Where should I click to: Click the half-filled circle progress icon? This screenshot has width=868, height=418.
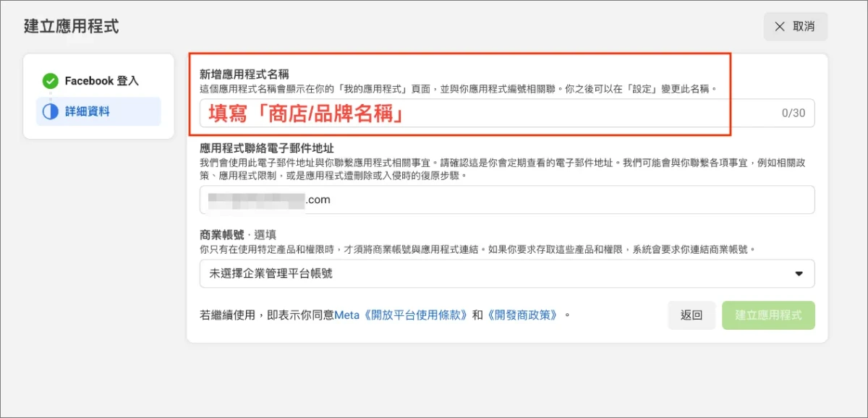pyautogui.click(x=50, y=112)
